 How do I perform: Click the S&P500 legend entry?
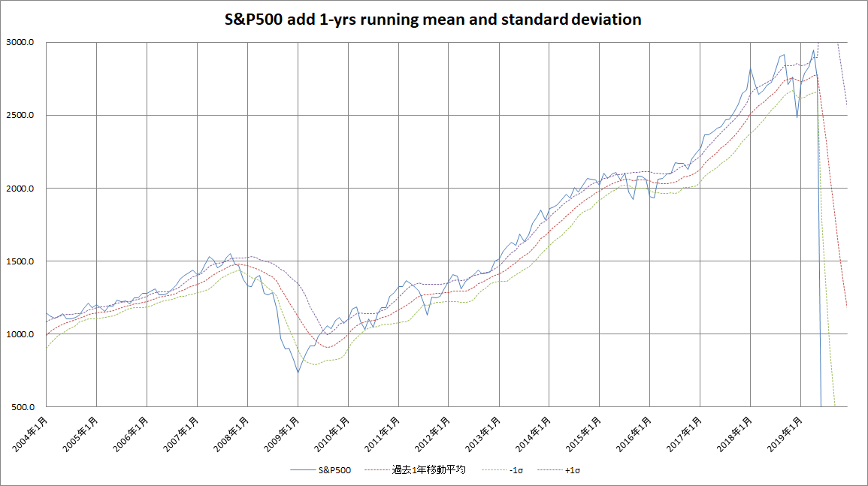coord(320,470)
